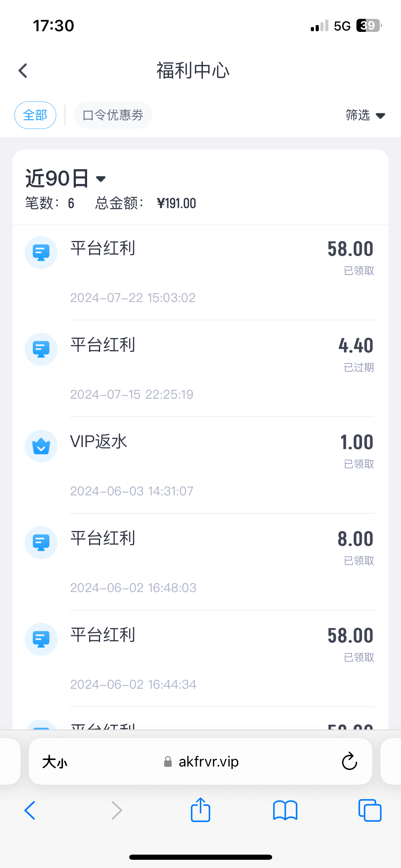Viewport: 401px width, 868px height.
Task: Show all Safari tabs
Action: click(x=370, y=810)
